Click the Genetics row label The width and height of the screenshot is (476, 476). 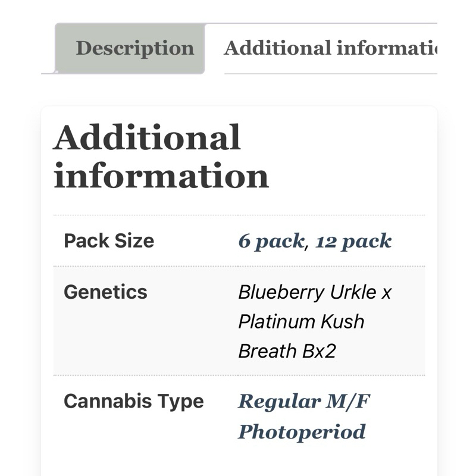[105, 292]
